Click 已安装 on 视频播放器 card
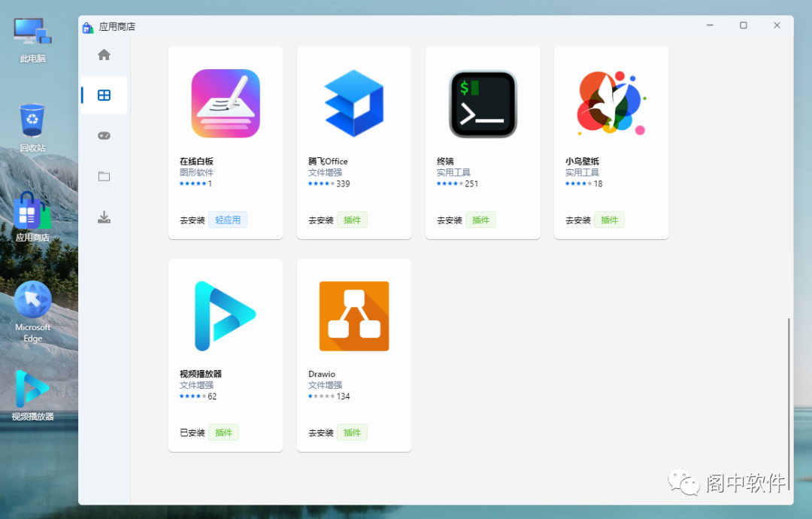This screenshot has height=519, width=812. (x=192, y=432)
